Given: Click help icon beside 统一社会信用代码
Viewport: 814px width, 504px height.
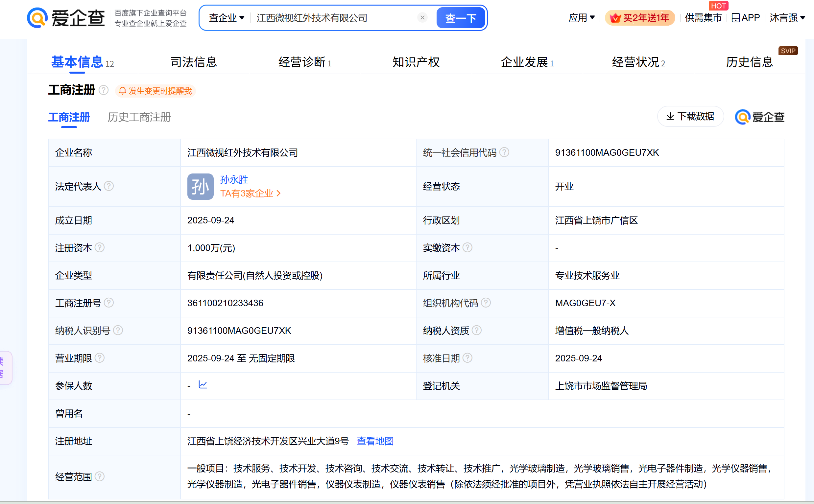Looking at the screenshot, I should (504, 152).
